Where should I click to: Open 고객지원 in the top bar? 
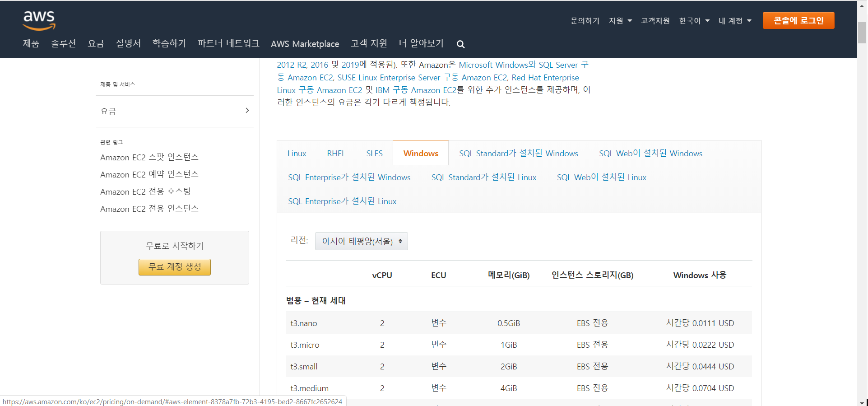click(655, 21)
